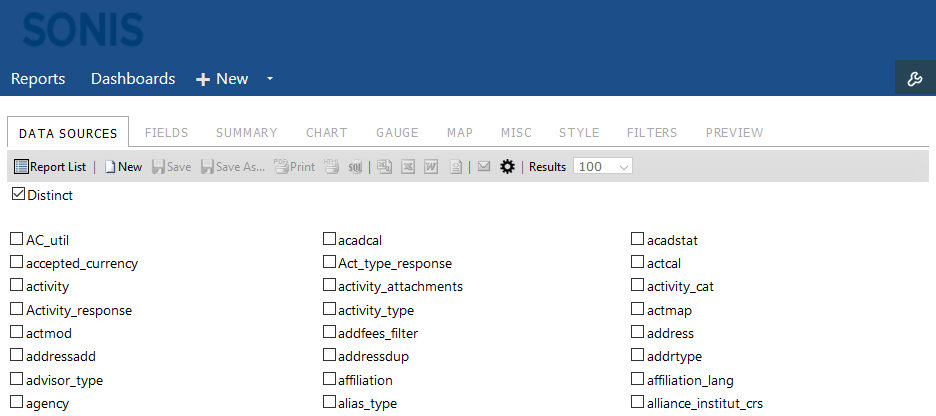The width and height of the screenshot is (936, 416).
Task: Check the addressdup data source
Action: (330, 355)
